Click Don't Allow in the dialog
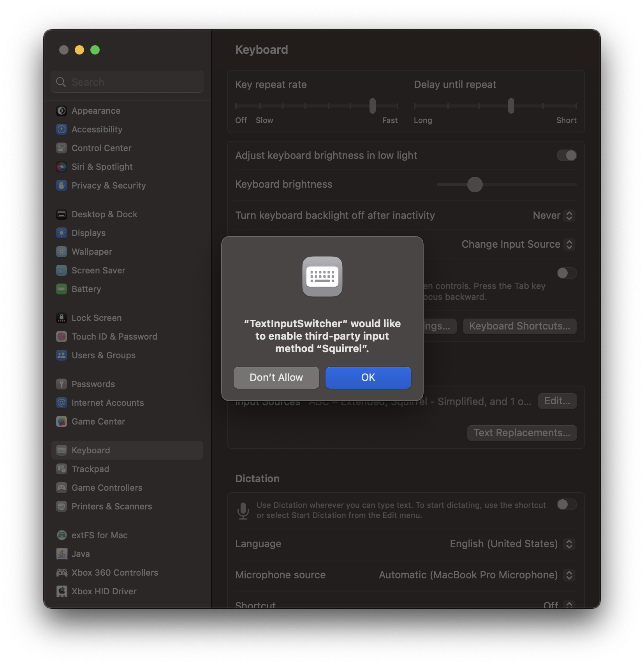Screen dimensions: 644x666 [276, 378]
